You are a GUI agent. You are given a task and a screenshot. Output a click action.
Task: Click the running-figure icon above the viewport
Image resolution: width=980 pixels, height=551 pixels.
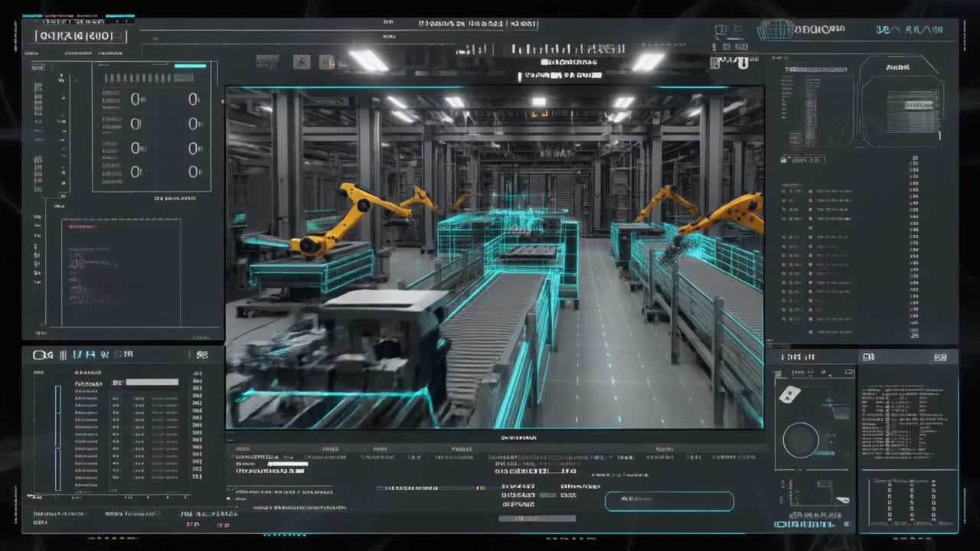[302, 62]
